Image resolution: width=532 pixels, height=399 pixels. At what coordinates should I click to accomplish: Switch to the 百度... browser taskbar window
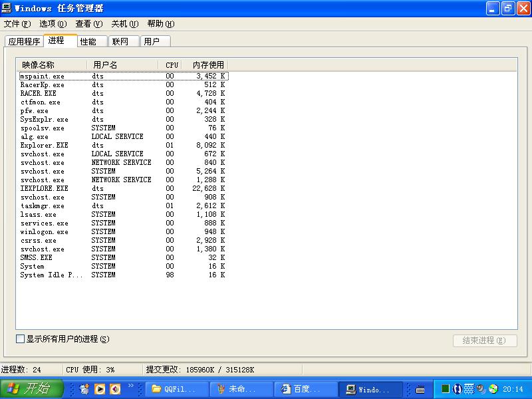[x=306, y=389]
